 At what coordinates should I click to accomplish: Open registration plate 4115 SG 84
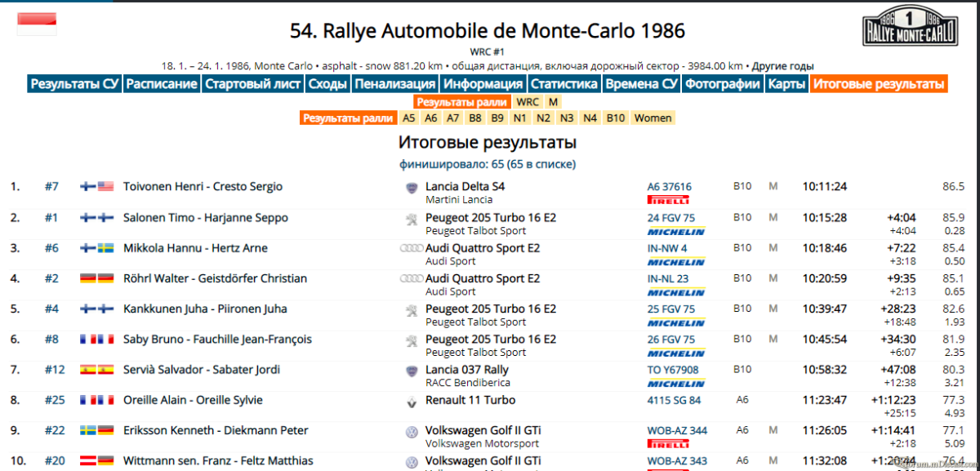click(674, 401)
